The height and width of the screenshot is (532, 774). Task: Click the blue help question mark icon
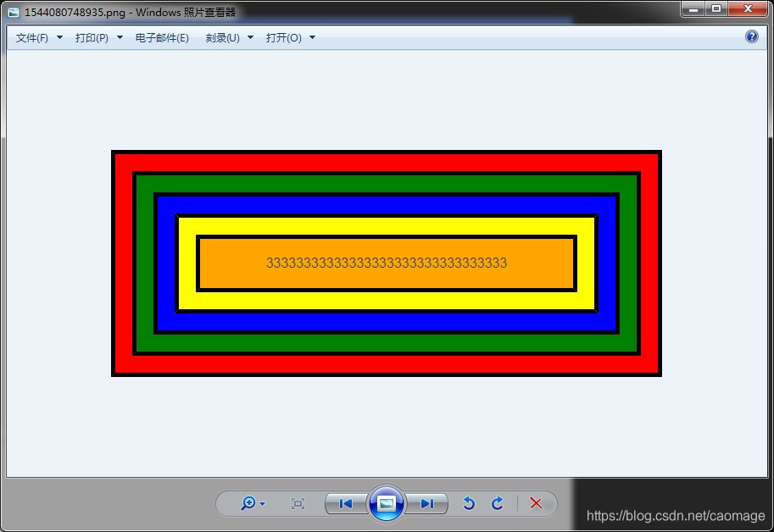752,36
